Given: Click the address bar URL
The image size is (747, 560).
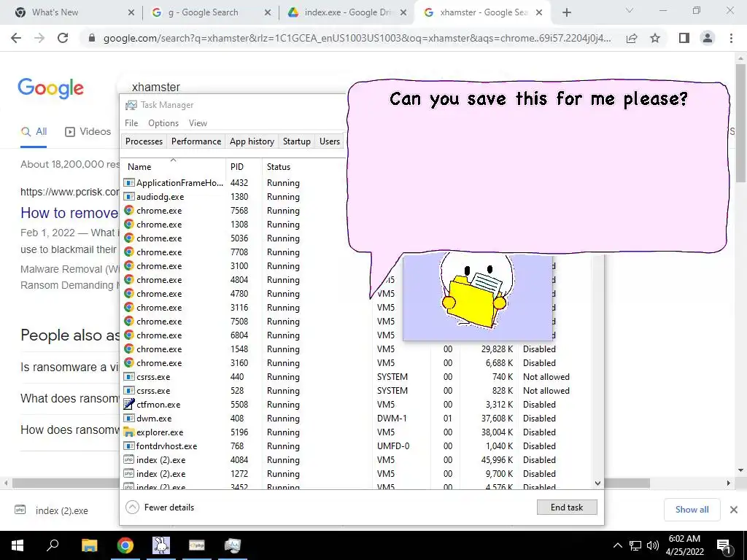Looking at the screenshot, I should click(x=357, y=38).
